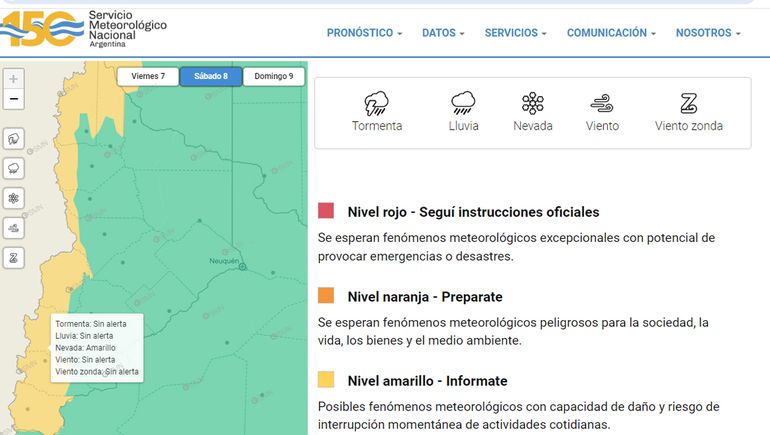
Task: Expand the Servicios menu
Action: click(x=516, y=33)
